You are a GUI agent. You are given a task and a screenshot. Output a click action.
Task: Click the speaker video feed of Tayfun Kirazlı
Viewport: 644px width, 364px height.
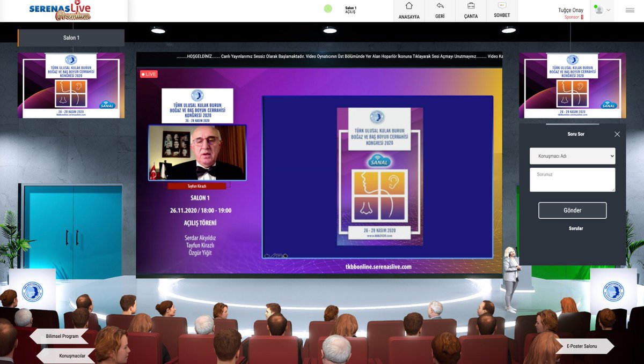point(197,153)
